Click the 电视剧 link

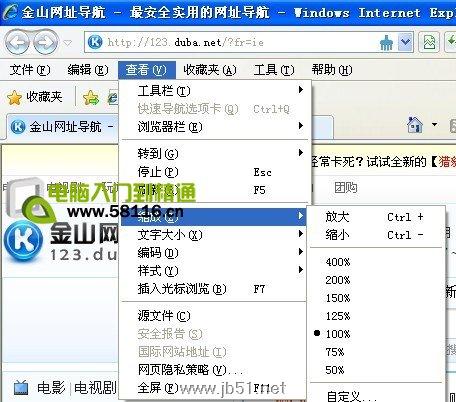point(95,388)
